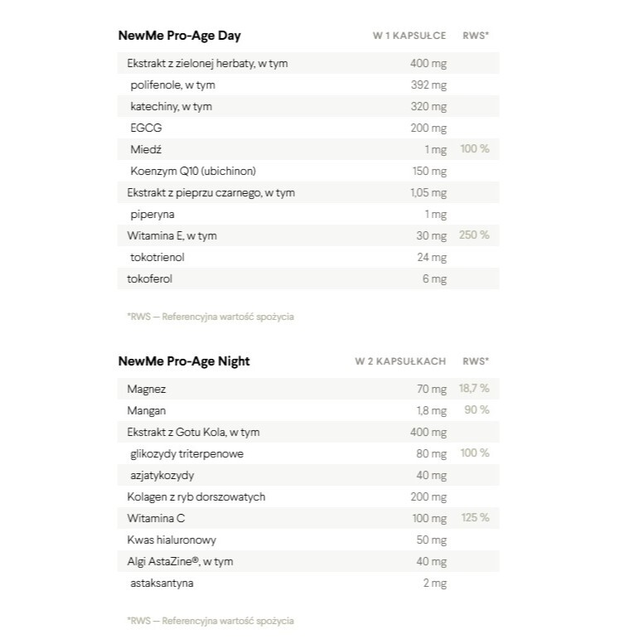The width and height of the screenshot is (644, 644).
Task: Click the Witamina E 250 % value
Action: click(x=474, y=235)
